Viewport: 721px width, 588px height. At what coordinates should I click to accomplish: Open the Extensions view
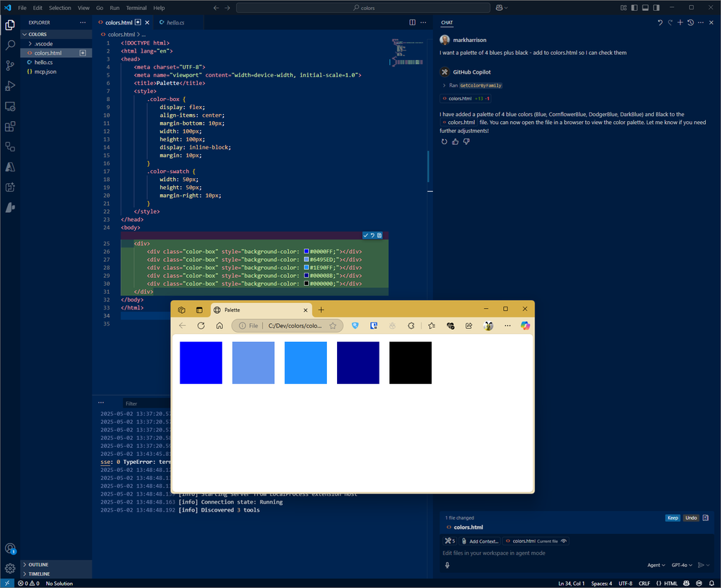10,126
